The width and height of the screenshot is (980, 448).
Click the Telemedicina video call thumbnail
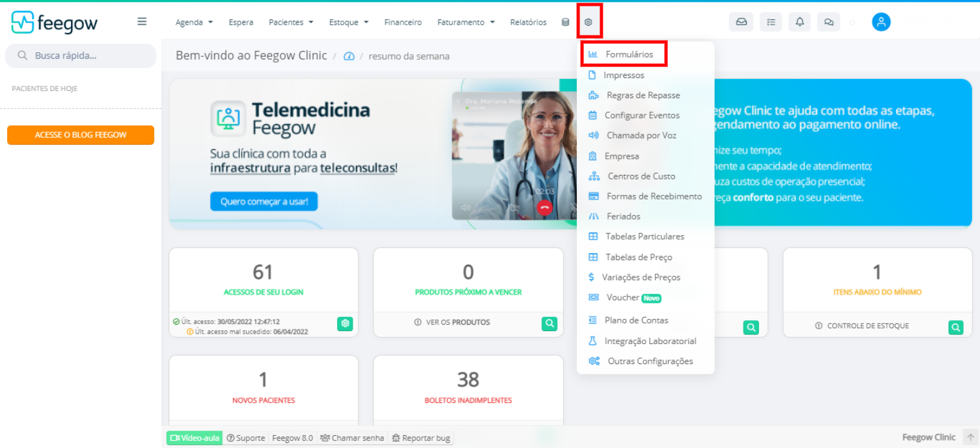coord(515,156)
